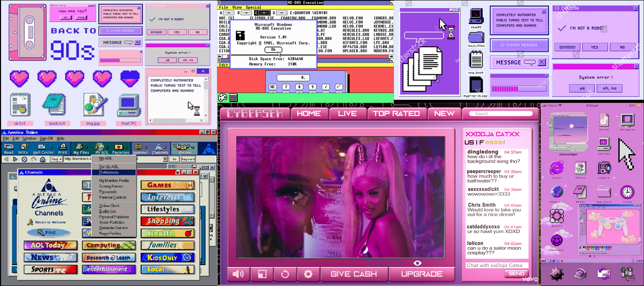Click the AOL browser home icon
This screenshot has width=644, height=286.
coord(43,159)
